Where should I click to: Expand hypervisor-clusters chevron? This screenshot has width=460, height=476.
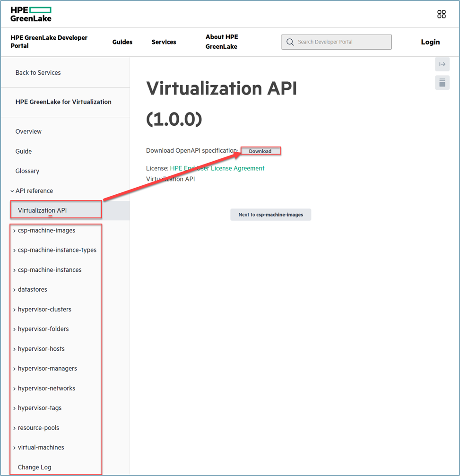pos(14,310)
